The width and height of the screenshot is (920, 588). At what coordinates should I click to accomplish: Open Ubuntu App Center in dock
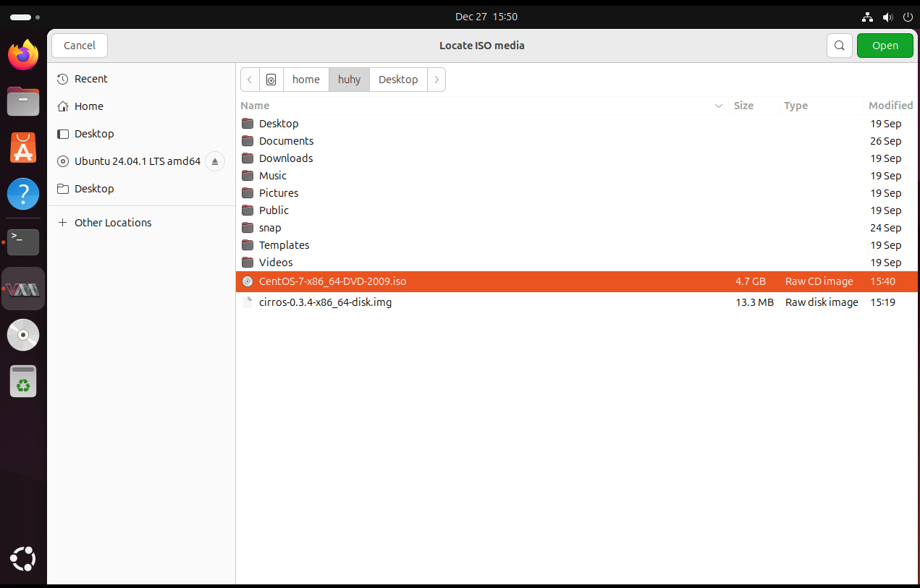pyautogui.click(x=23, y=148)
